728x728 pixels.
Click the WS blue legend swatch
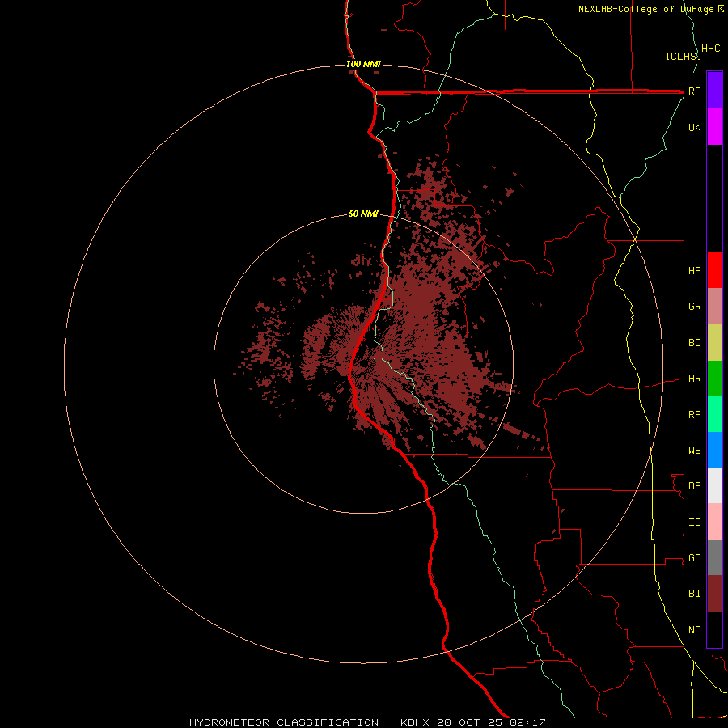click(x=714, y=450)
